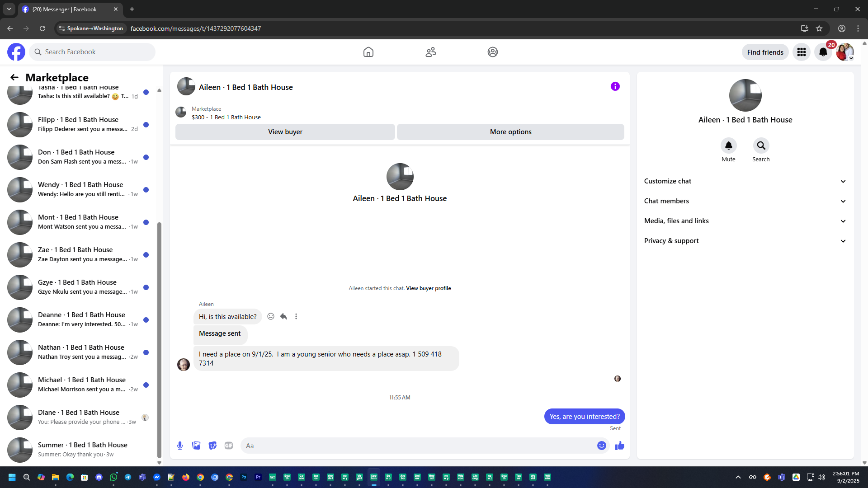The image size is (868, 488).
Task: Expand Media, files and links section
Action: pos(745,221)
